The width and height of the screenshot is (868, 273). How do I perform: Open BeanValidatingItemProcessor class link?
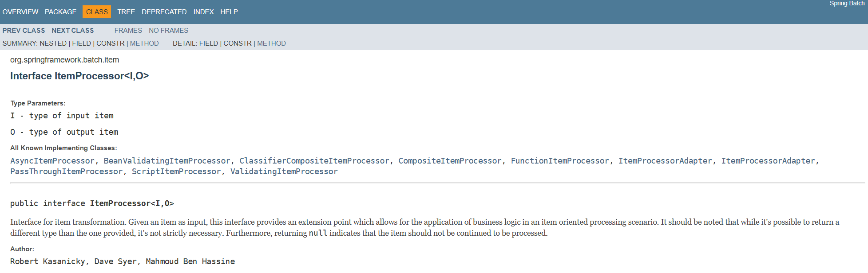167,161
